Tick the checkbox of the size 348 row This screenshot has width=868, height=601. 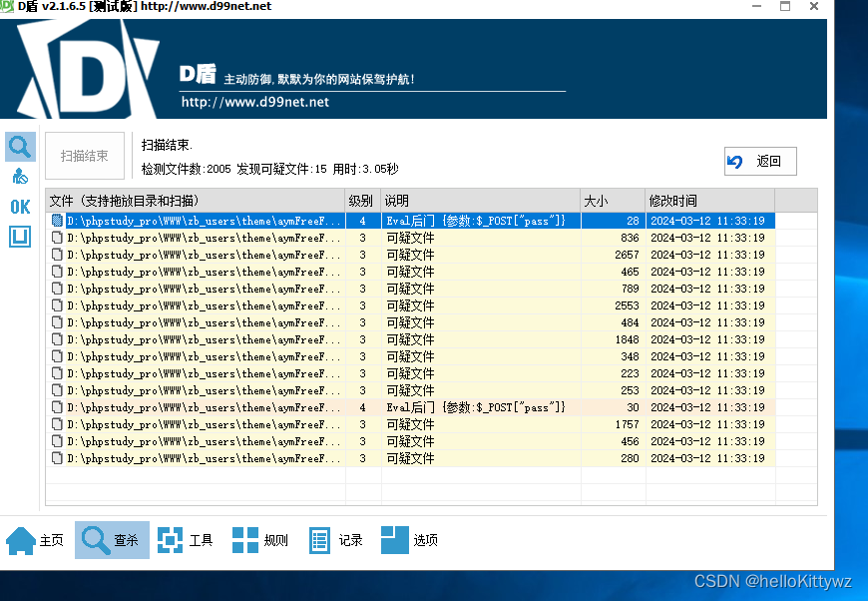[x=57, y=356]
